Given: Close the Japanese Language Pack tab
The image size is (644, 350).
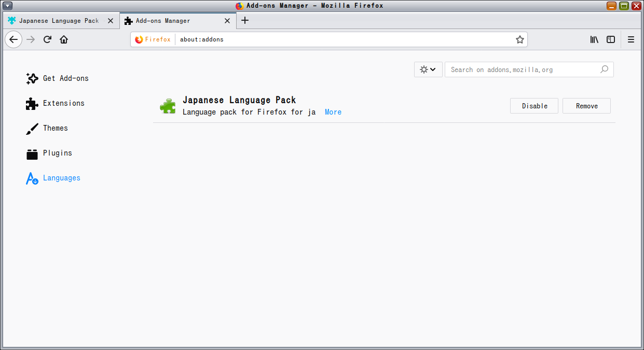Looking at the screenshot, I should point(110,21).
